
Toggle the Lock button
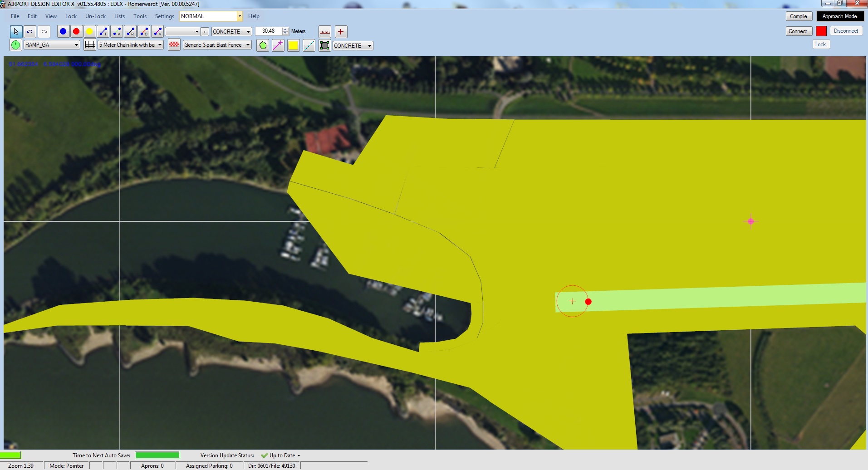[820, 44]
